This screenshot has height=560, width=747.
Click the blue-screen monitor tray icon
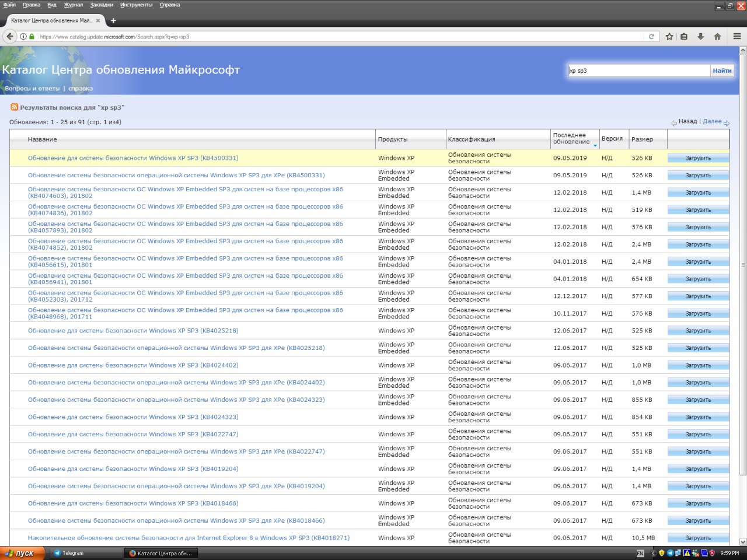pyautogui.click(x=704, y=553)
